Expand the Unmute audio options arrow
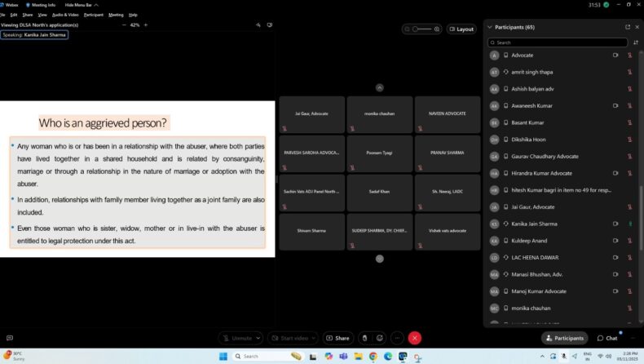 [x=258, y=338]
